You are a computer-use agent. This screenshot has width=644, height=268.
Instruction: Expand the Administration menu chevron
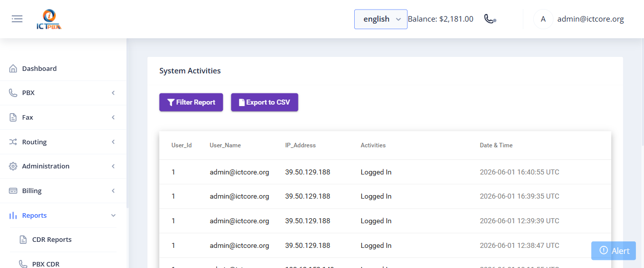point(113,166)
